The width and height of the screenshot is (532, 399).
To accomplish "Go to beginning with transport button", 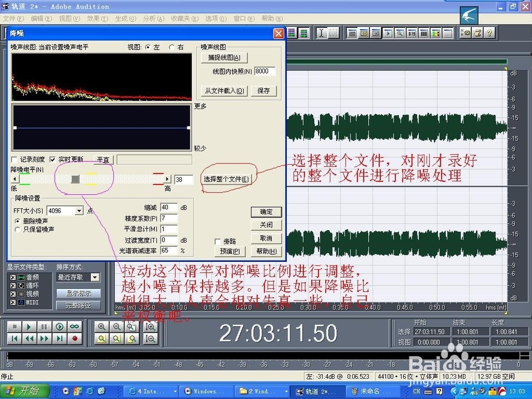I will pos(14,338).
